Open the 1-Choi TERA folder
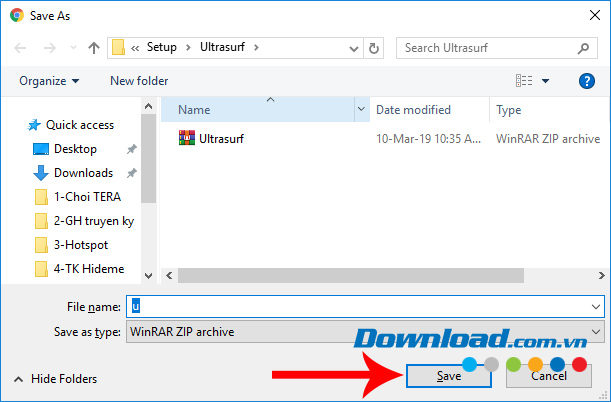This screenshot has height=402, width=611. tap(87, 197)
